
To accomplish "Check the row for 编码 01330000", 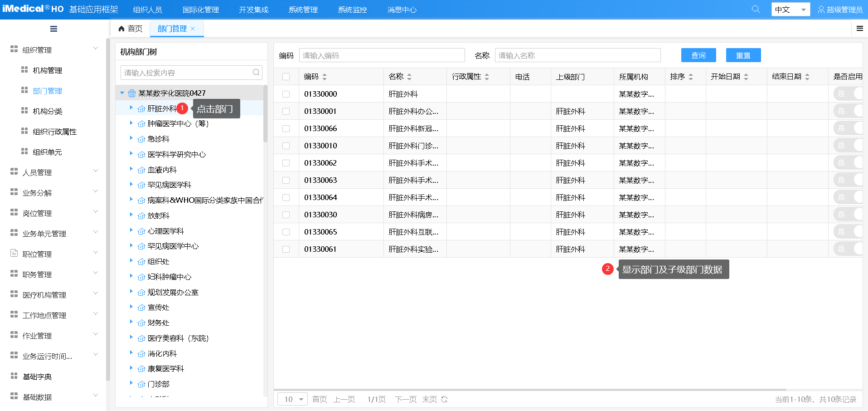I will click(x=286, y=94).
